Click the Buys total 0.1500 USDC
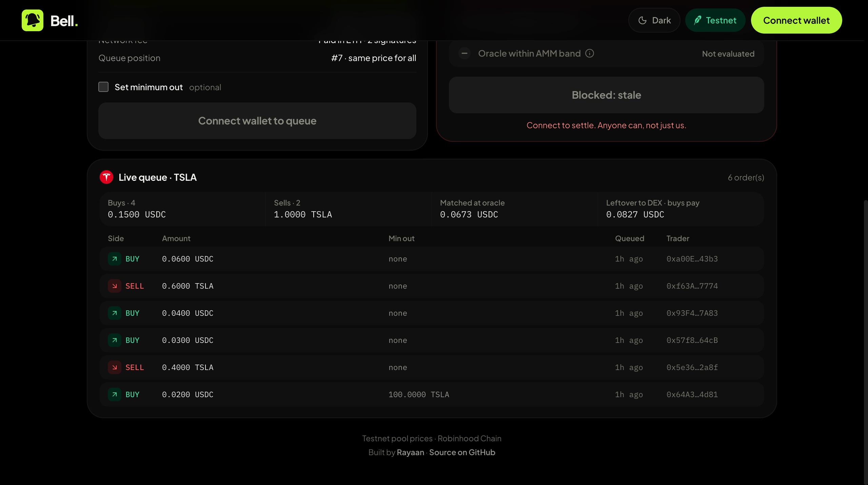868x485 pixels. pos(137,214)
